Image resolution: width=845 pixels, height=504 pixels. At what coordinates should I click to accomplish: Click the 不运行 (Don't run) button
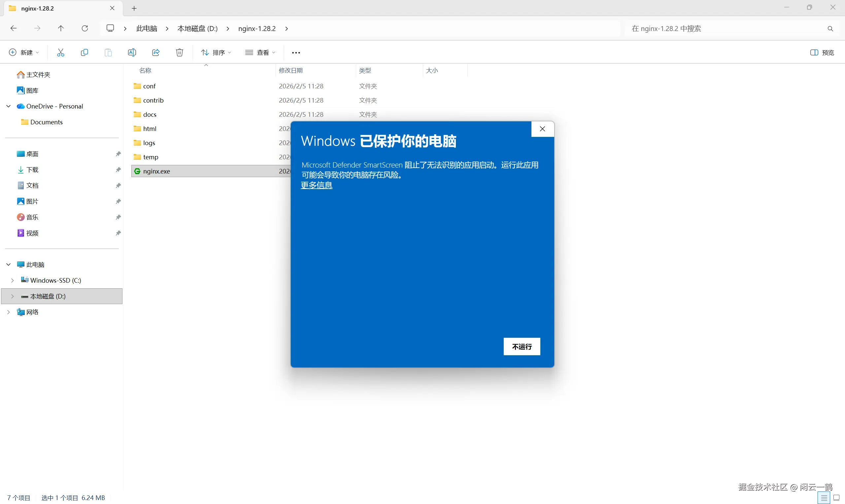(521, 346)
